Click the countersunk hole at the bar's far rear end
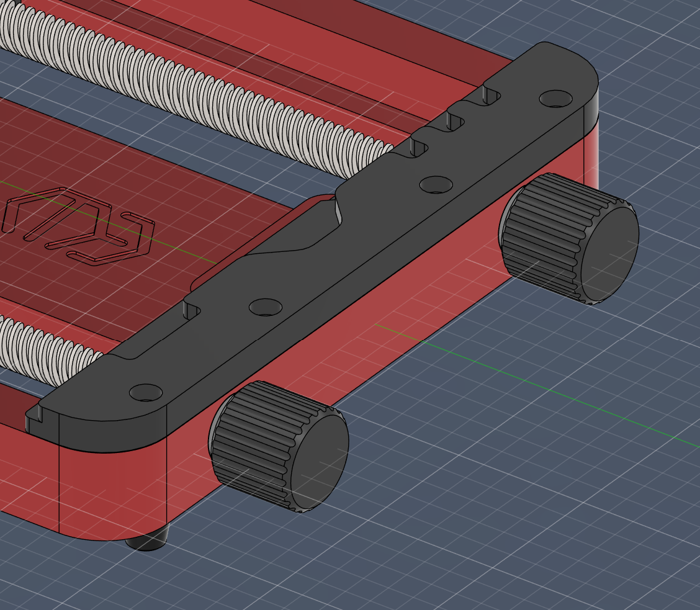Screen dimensions: 700x610 point(556,98)
